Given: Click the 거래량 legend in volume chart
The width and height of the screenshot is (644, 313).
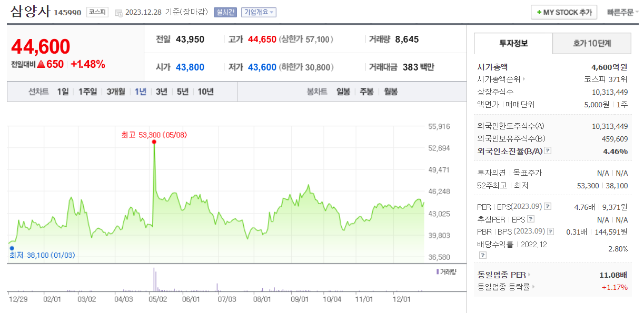Looking at the screenshot, I should pyautogui.click(x=447, y=271).
